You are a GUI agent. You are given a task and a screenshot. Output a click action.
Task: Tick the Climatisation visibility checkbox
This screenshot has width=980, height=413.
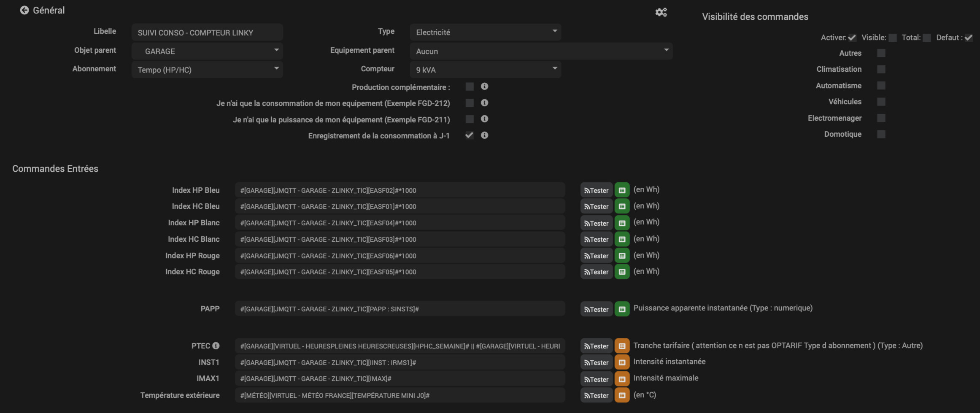tap(881, 69)
